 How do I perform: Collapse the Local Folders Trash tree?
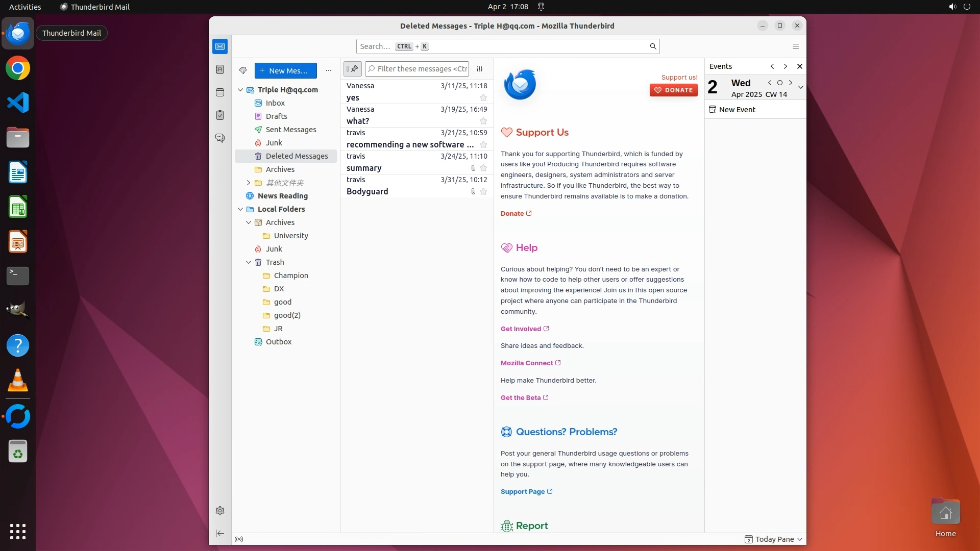pyautogui.click(x=249, y=262)
